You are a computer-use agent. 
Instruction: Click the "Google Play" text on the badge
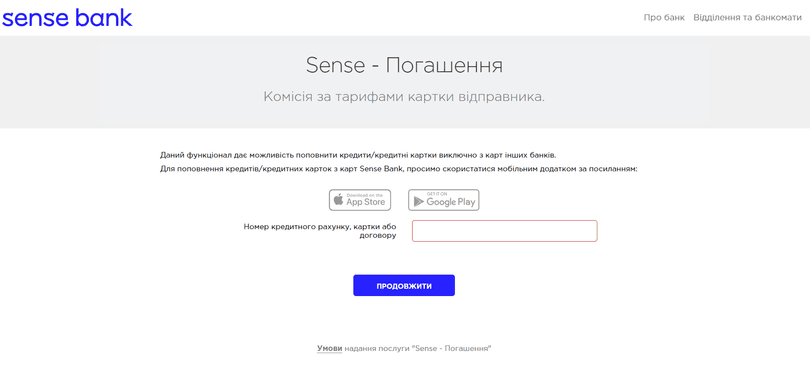coord(451,202)
